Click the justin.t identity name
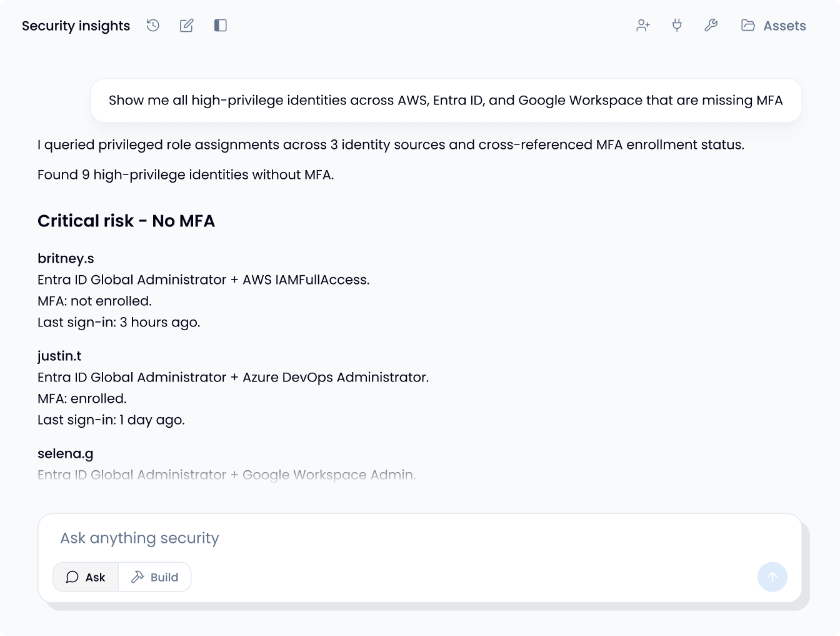 (59, 356)
